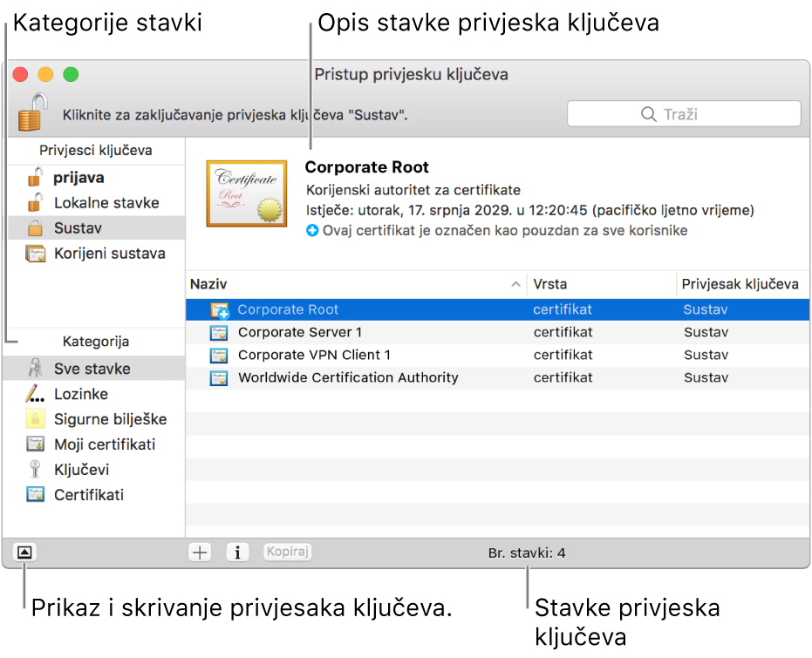This screenshot has height=658, width=812.
Task: Open info for the selected item
Action: pyautogui.click(x=238, y=553)
